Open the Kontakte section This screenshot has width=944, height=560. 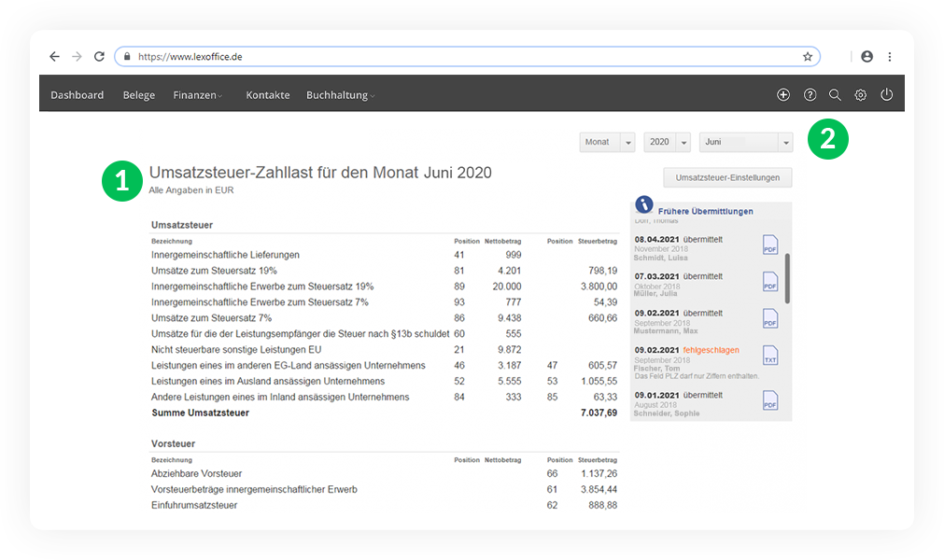(268, 95)
